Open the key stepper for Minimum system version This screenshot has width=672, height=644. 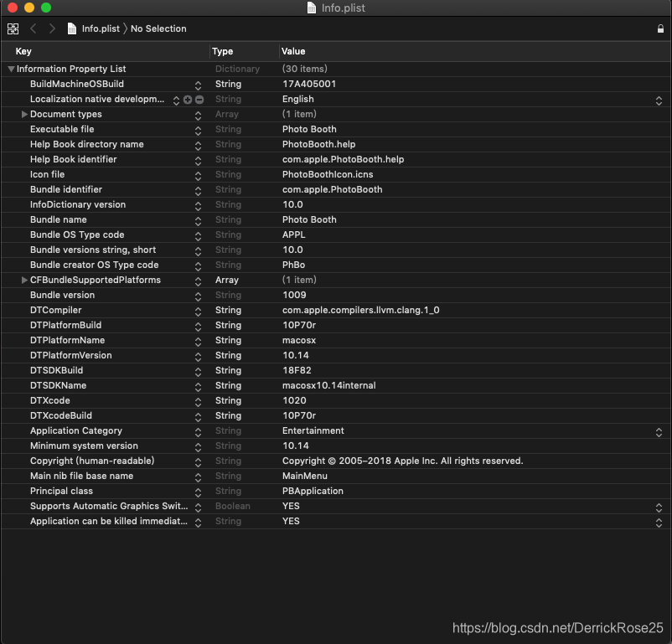(x=198, y=447)
